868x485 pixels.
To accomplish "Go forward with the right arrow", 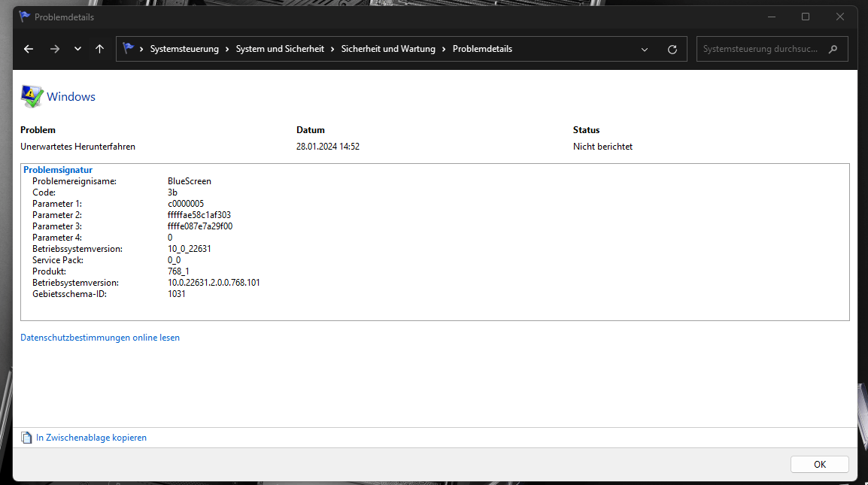I will (x=54, y=50).
